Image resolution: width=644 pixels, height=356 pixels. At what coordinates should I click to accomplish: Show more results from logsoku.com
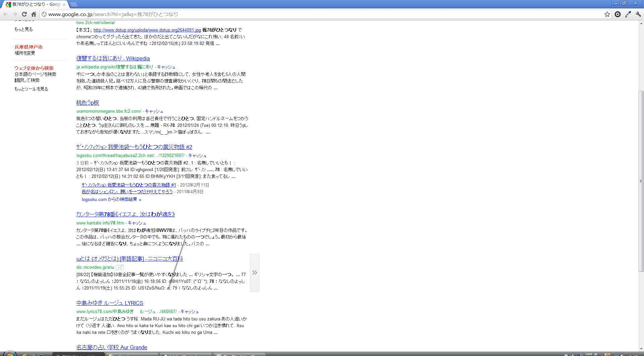click(x=111, y=200)
